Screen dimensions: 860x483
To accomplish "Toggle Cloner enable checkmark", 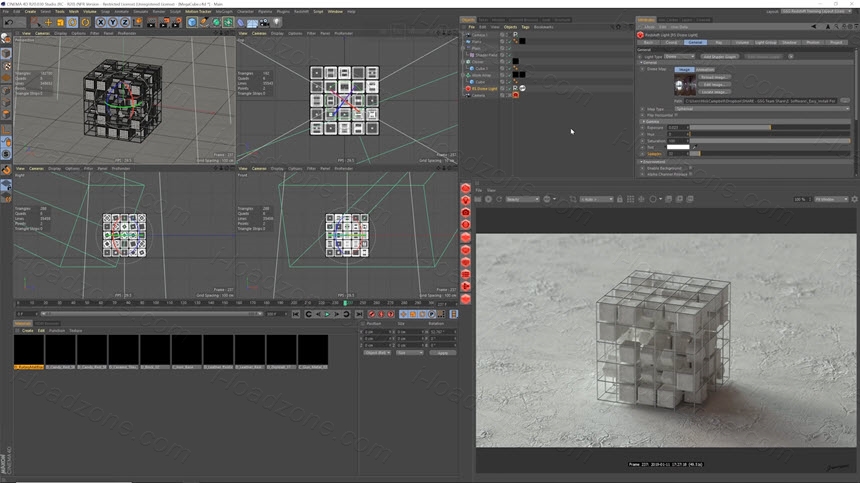I will 508,62.
